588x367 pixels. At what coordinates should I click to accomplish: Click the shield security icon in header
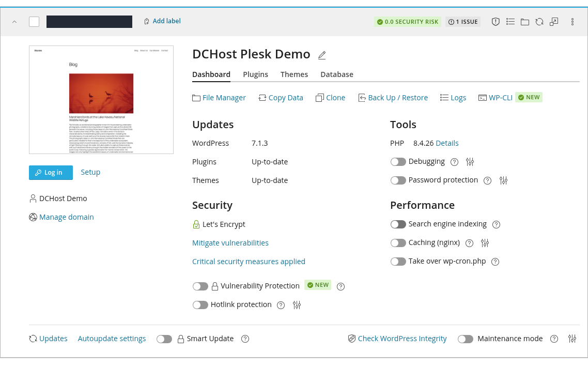496,22
